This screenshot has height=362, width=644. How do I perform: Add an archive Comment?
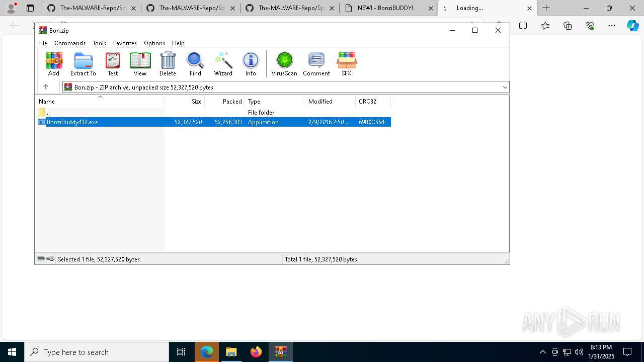click(x=316, y=64)
